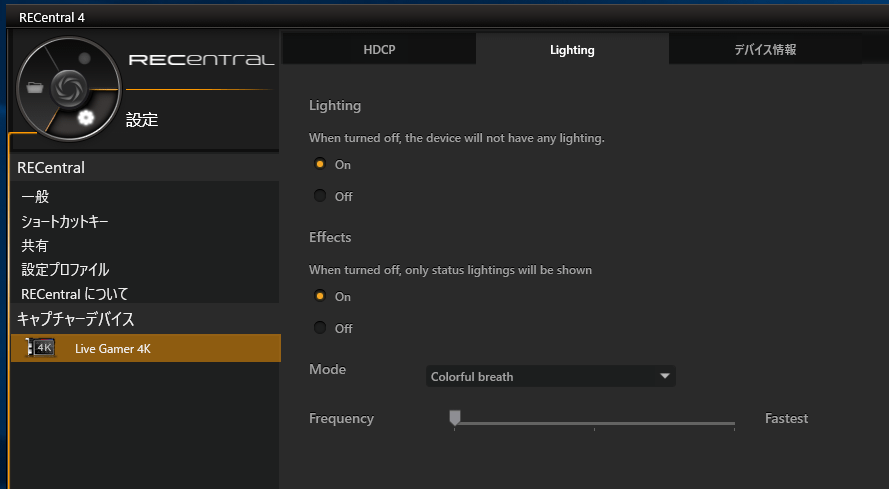Select the settings gear icon in dial
The image size is (889, 489).
click(x=86, y=117)
